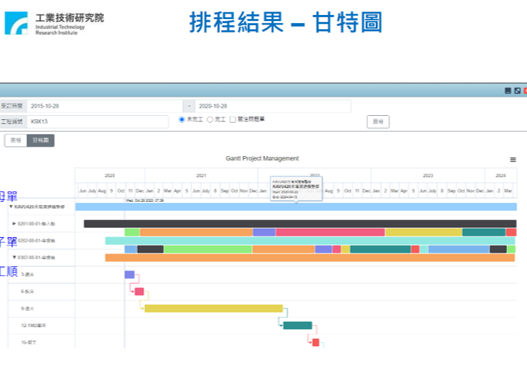Switch to the 表格 table tab
Viewport: 527px width, 382px height.
pos(16,140)
